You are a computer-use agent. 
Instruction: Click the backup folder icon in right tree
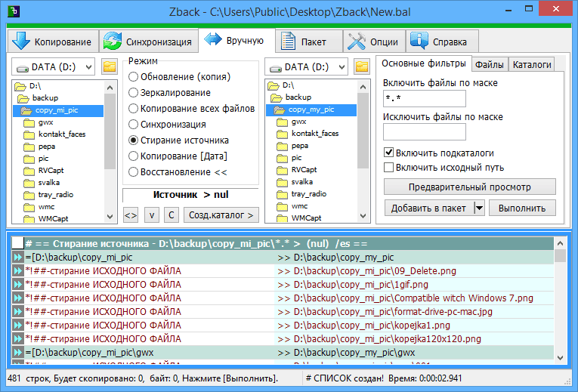(277, 97)
